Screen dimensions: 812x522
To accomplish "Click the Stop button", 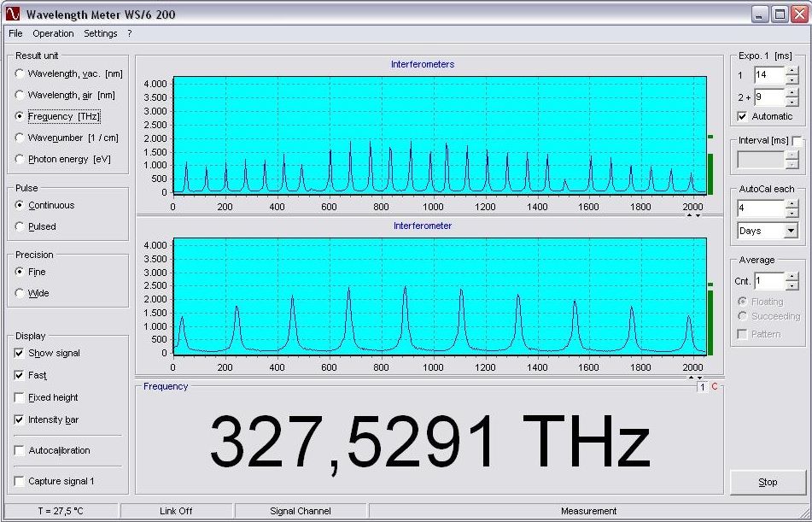I will [x=768, y=482].
